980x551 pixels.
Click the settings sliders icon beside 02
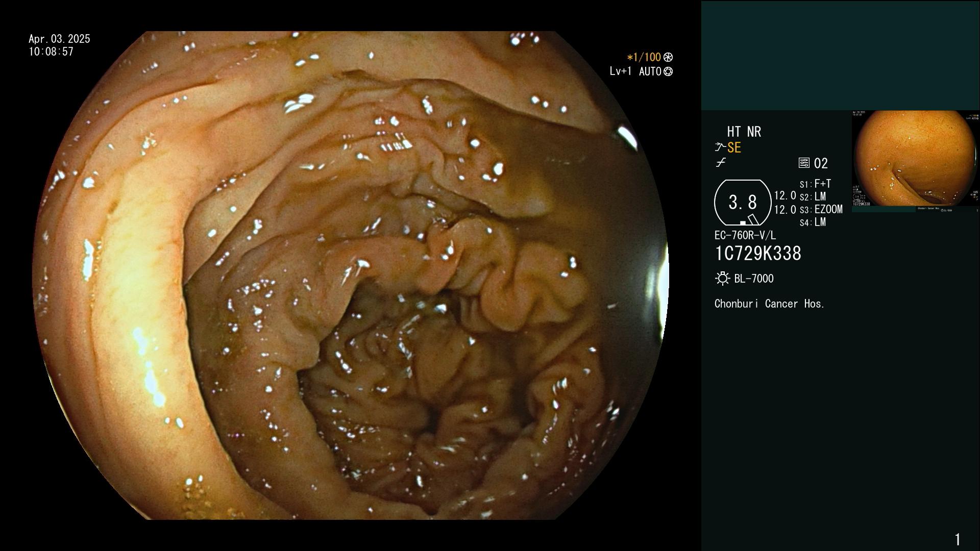(x=804, y=163)
